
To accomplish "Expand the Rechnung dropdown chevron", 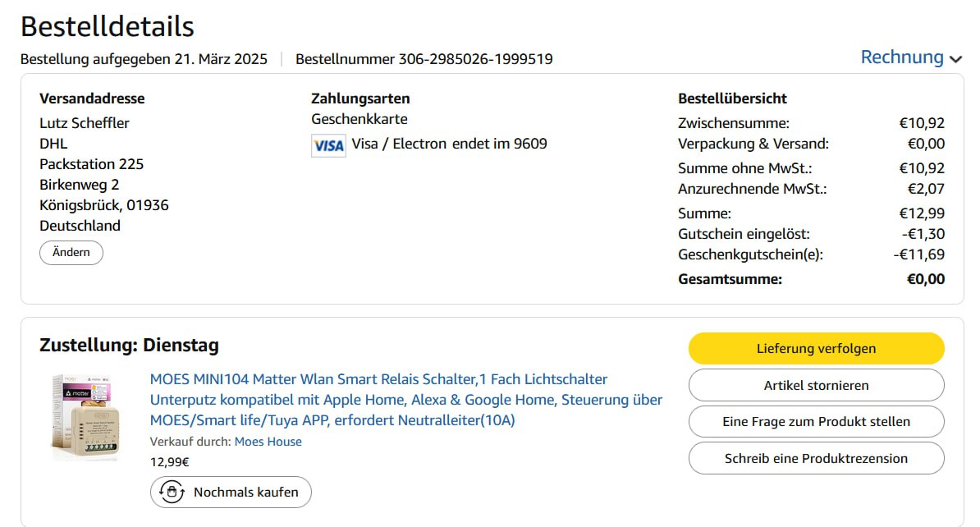I will tap(955, 59).
